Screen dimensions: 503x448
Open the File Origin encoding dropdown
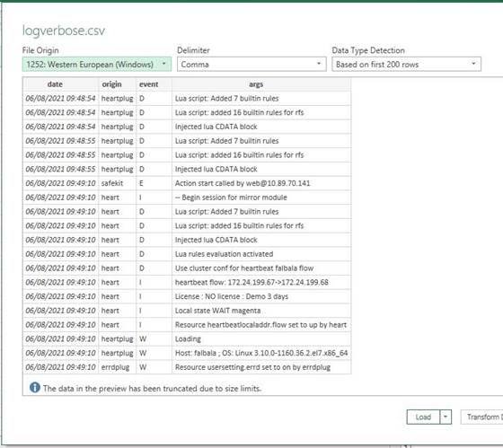click(x=97, y=64)
